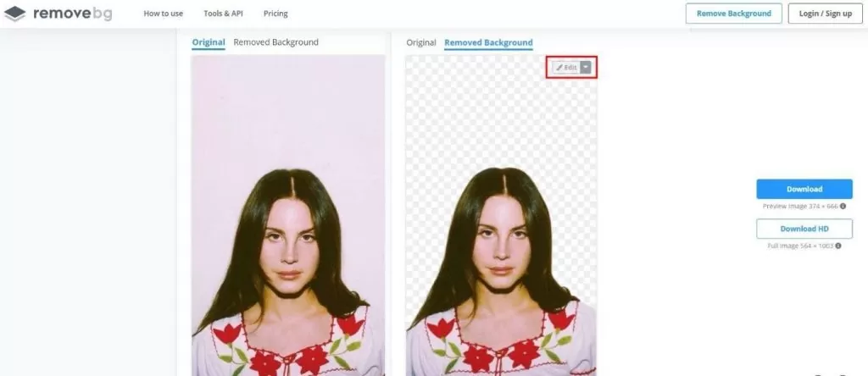Image resolution: width=868 pixels, height=376 pixels.
Task: Switch right panel to Original tab
Action: [x=421, y=42]
